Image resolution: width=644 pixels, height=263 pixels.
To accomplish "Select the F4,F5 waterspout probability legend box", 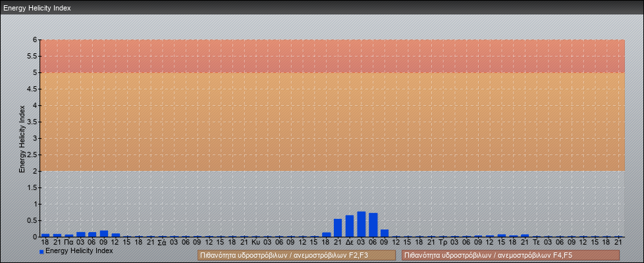I will tap(510, 255).
